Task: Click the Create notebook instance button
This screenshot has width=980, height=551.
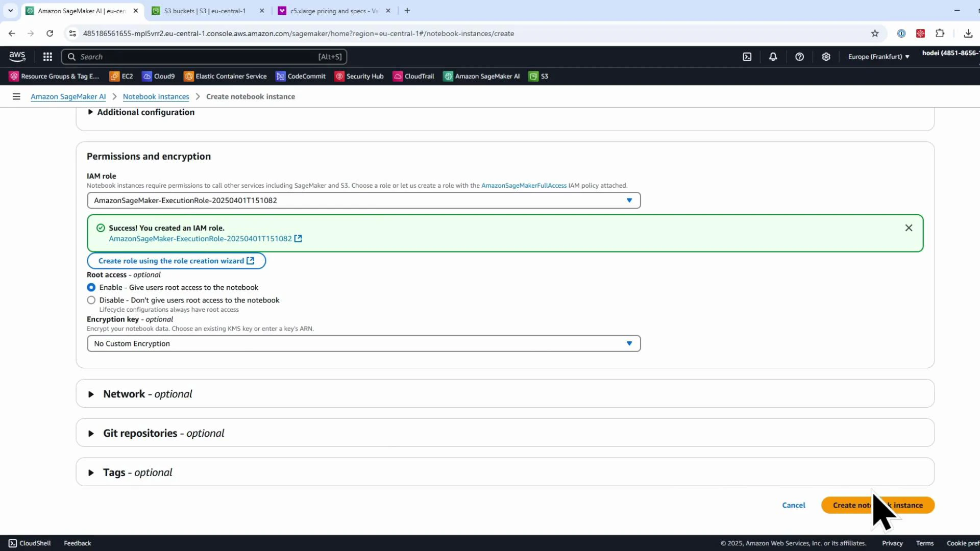Action: (877, 505)
